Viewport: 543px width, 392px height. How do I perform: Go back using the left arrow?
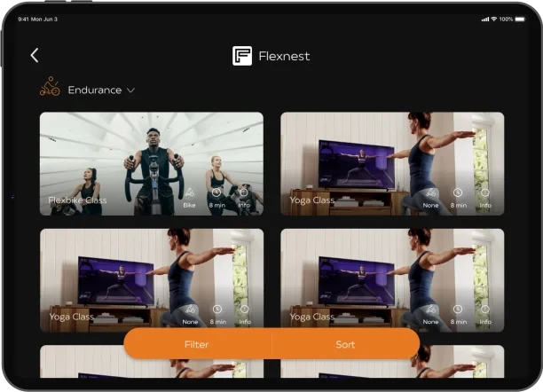point(35,55)
